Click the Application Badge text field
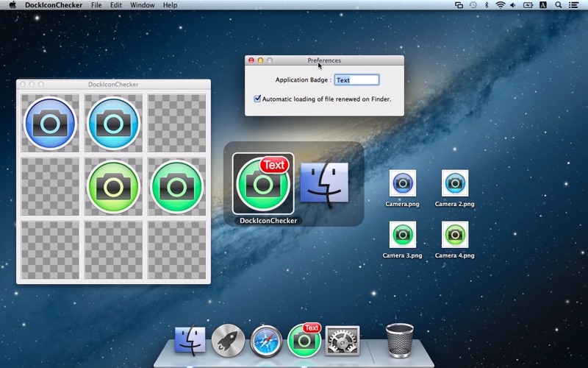Image resolution: width=588 pixels, height=368 pixels. (x=356, y=80)
